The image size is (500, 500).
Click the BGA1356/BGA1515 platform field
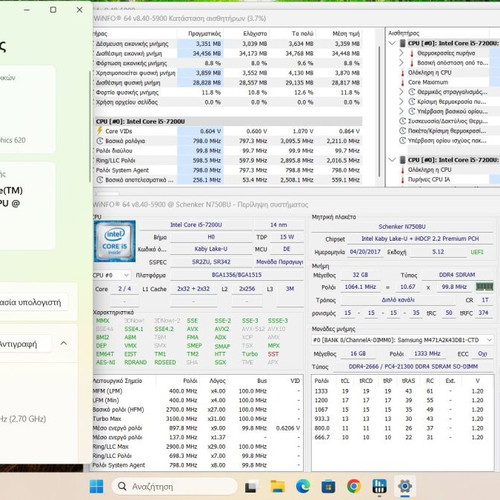pyautogui.click(x=237, y=275)
